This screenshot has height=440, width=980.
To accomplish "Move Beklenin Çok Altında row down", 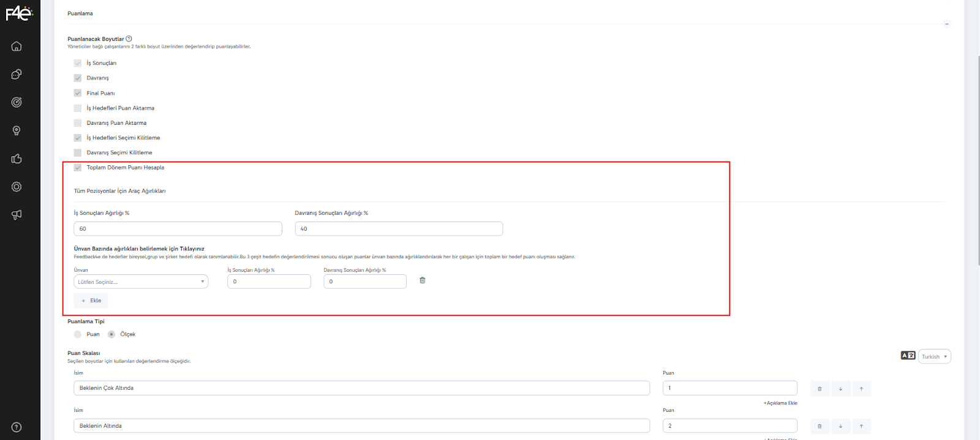I will coord(840,389).
